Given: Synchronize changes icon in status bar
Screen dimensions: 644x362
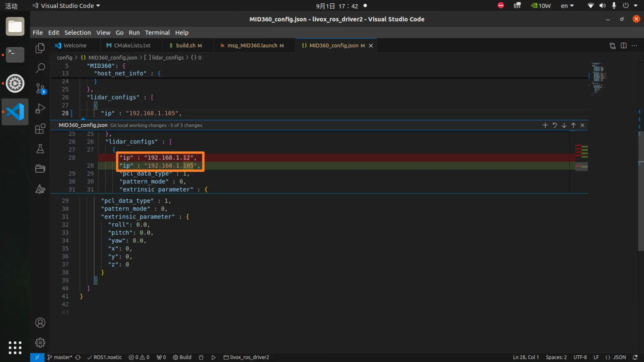Looking at the screenshot, I should tap(78, 357).
